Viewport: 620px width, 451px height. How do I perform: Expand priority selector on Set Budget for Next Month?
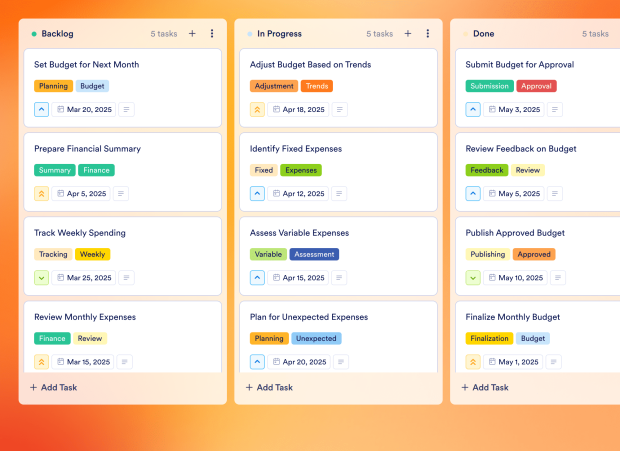coord(41,110)
